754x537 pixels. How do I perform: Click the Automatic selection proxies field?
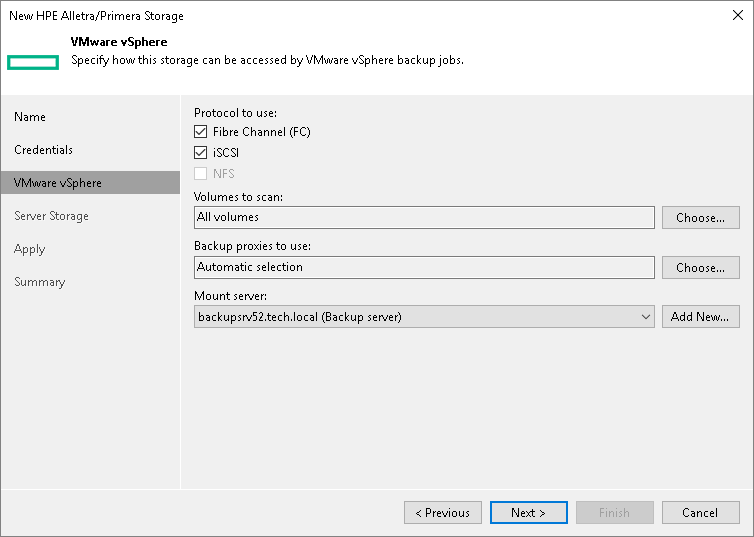pyautogui.click(x=424, y=267)
